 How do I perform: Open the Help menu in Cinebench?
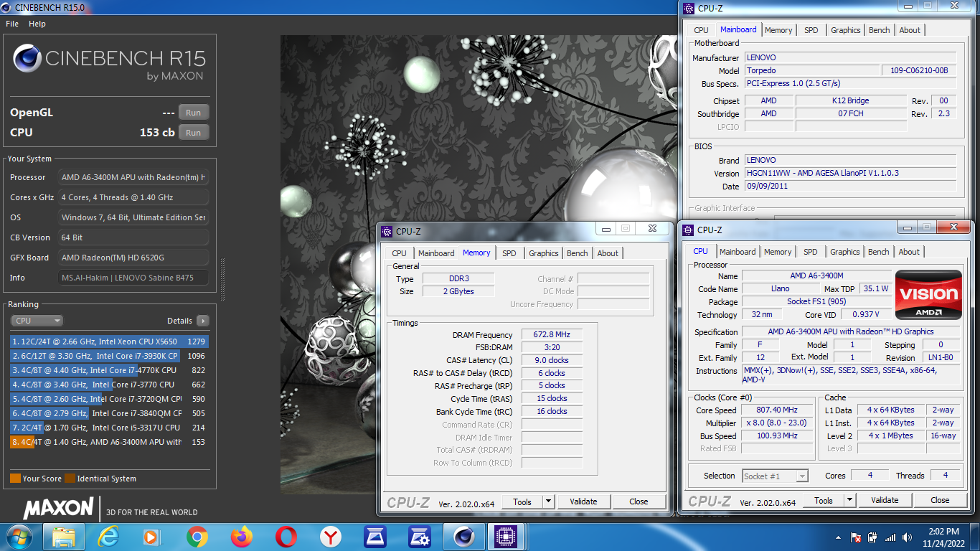pyautogui.click(x=37, y=24)
